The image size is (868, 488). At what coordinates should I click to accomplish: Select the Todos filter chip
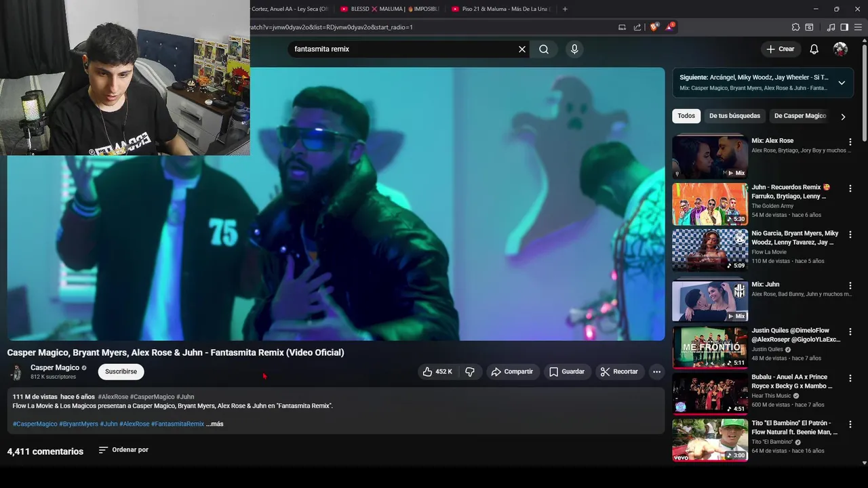tap(686, 116)
